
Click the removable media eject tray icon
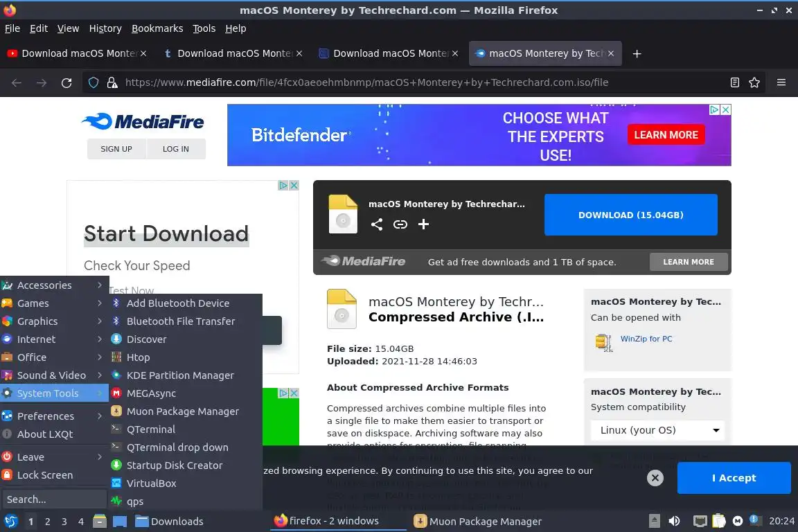[x=655, y=521]
